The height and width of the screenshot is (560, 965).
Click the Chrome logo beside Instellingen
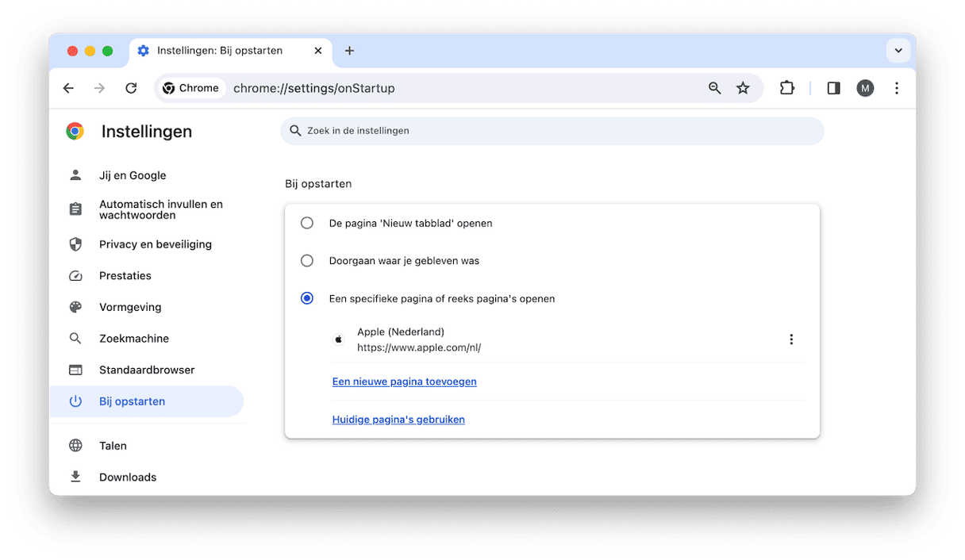point(75,132)
